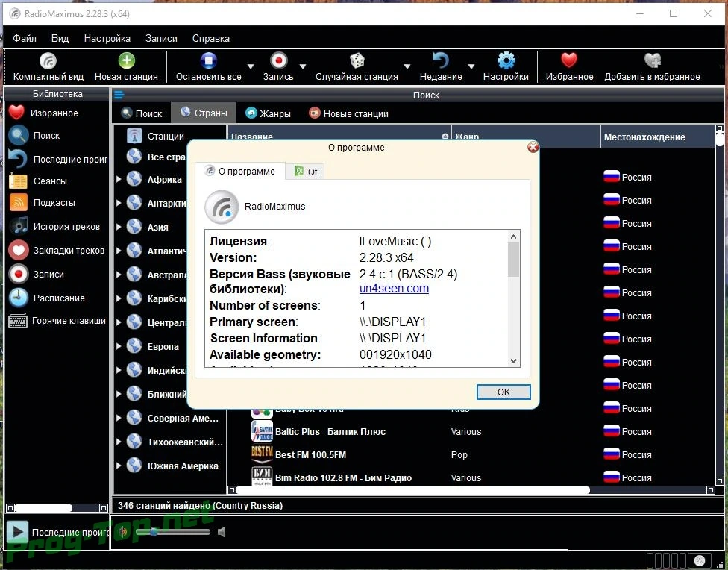The height and width of the screenshot is (570, 728).
Task: Click the Best FM station logo thumbnail
Action: coord(262,454)
